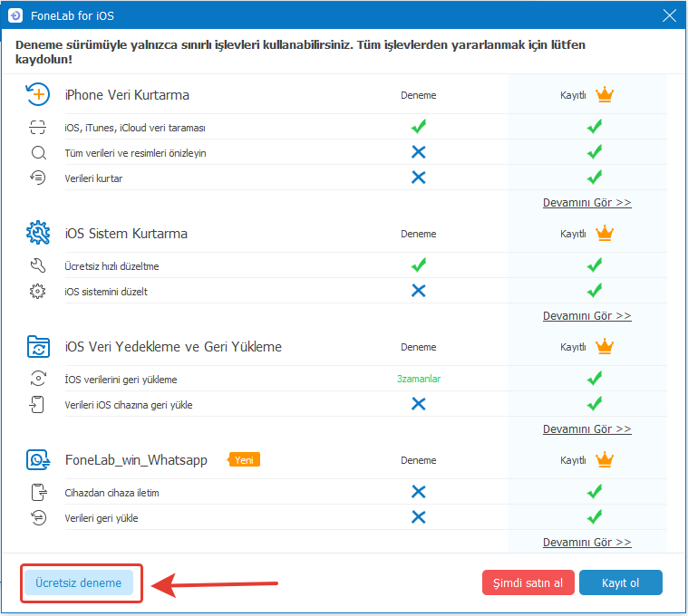Click the crown icon in iPhone Veri Kurtarma row

pyautogui.click(x=605, y=94)
